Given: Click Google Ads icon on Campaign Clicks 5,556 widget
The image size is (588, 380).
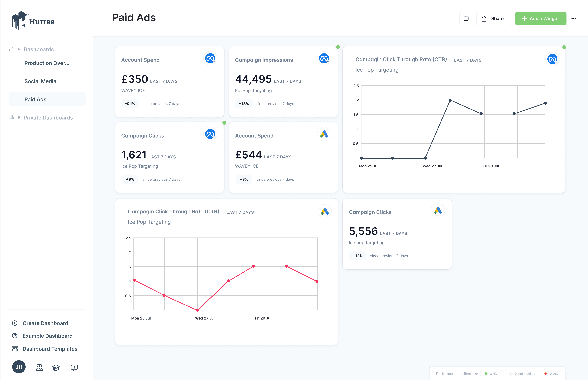Looking at the screenshot, I should click(438, 211).
